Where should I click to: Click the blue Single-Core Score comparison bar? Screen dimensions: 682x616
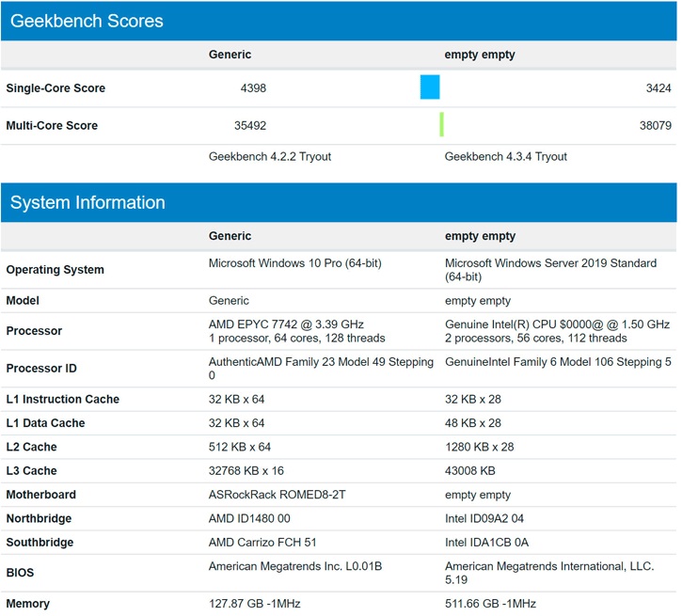tap(430, 87)
